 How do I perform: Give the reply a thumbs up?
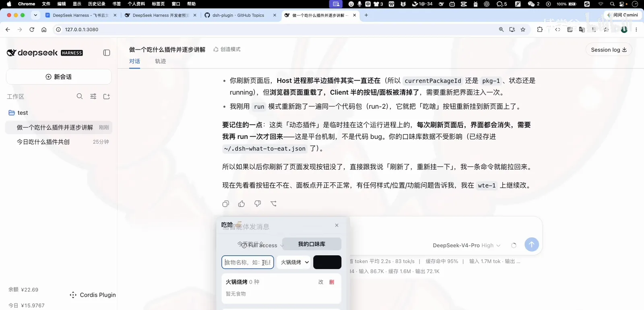(x=242, y=204)
